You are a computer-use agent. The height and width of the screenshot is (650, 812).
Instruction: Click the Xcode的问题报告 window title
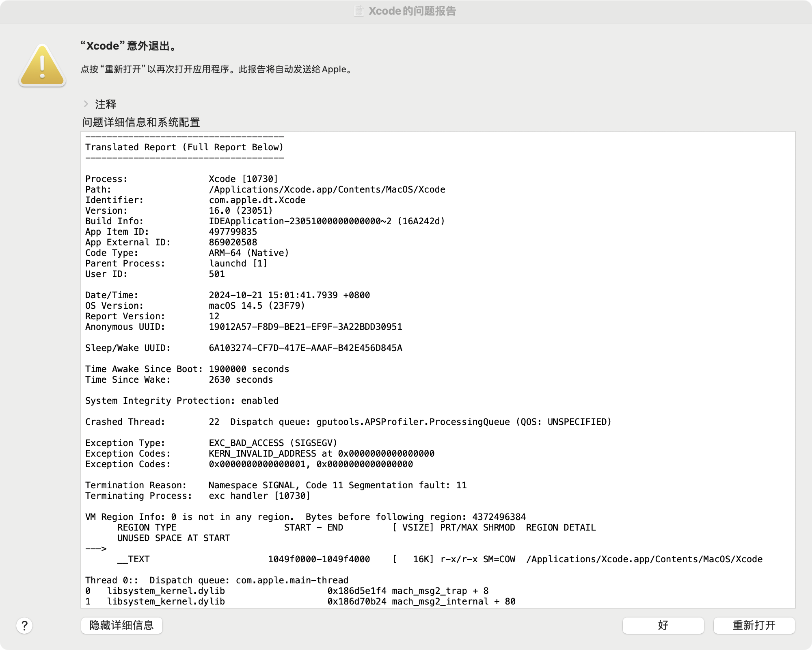pyautogui.click(x=412, y=11)
